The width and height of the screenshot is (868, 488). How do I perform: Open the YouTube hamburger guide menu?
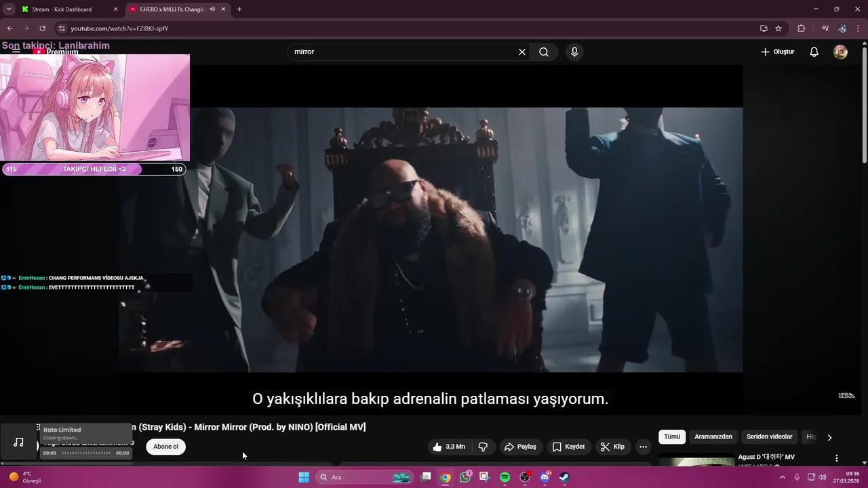[16, 50]
